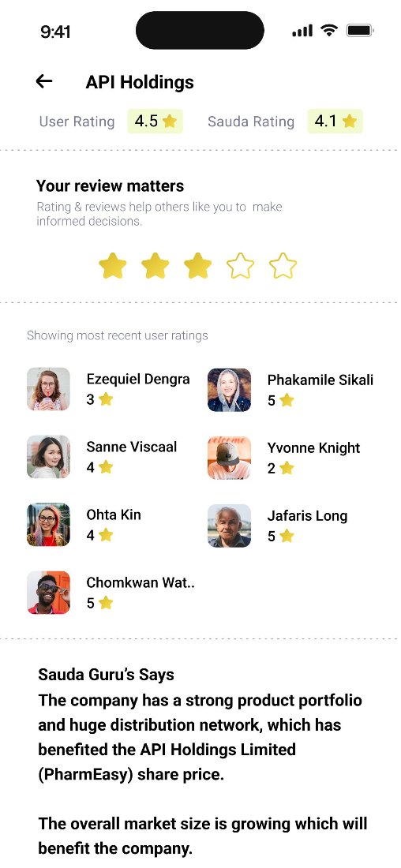Tap the User Rating 4.5 badge

(x=155, y=122)
